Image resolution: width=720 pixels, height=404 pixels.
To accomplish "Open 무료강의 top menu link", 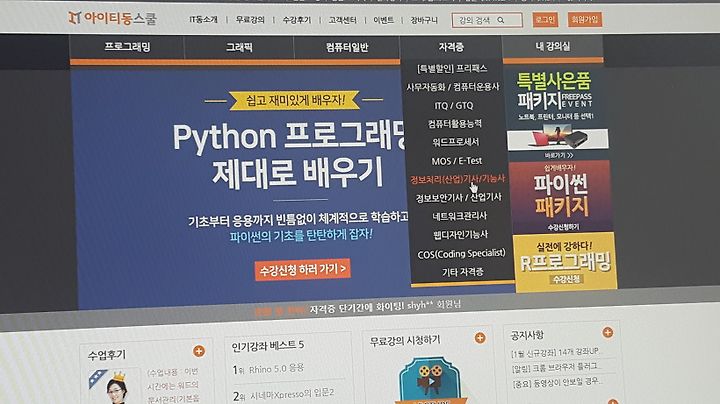I will coord(250,20).
